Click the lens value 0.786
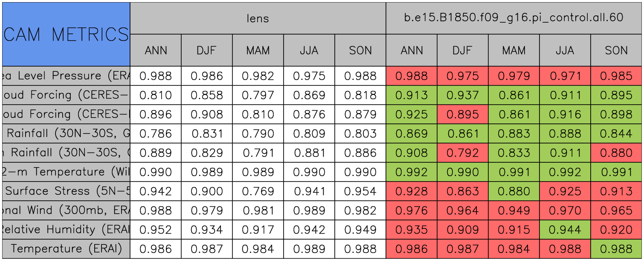This screenshot has height=261, width=644. pos(156,134)
